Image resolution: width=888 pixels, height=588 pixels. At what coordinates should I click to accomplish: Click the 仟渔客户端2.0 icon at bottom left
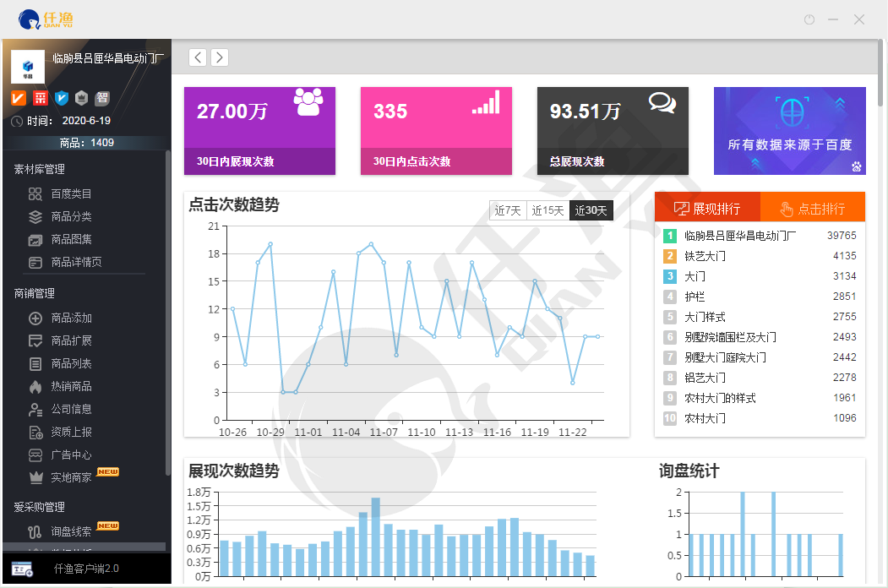click(22, 569)
